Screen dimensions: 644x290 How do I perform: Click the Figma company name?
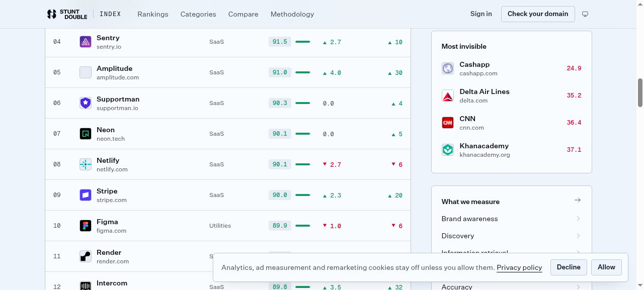point(107,222)
